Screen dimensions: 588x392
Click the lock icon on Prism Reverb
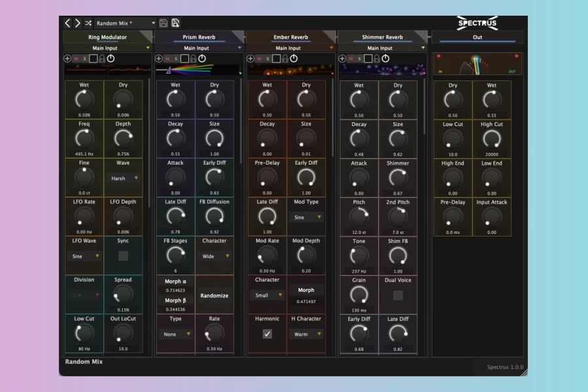[193, 59]
